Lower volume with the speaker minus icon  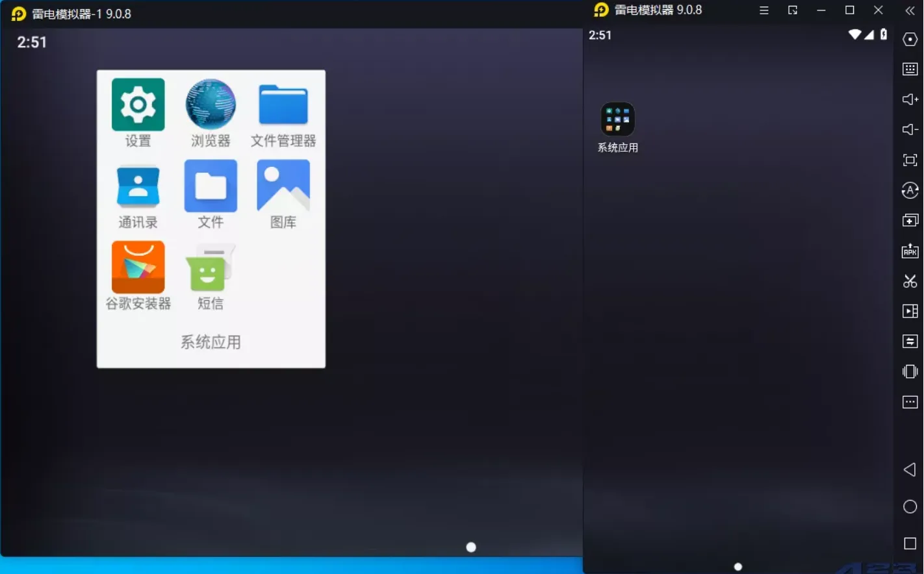[910, 130]
